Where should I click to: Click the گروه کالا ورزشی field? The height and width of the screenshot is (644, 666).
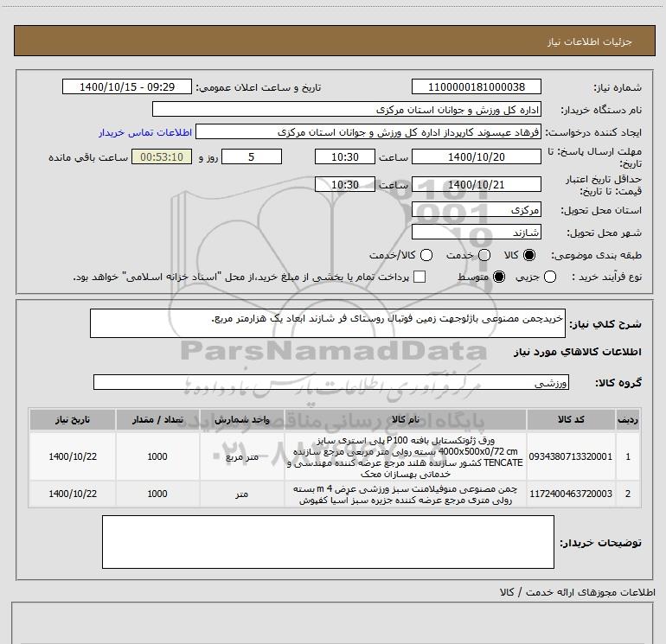[331, 382]
